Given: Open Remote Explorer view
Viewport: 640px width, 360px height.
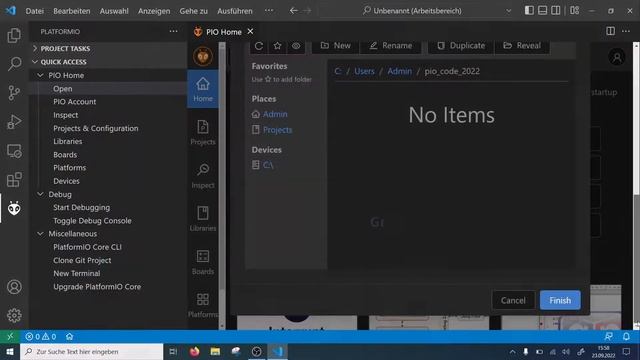Looking at the screenshot, I should pyautogui.click(x=14, y=151).
